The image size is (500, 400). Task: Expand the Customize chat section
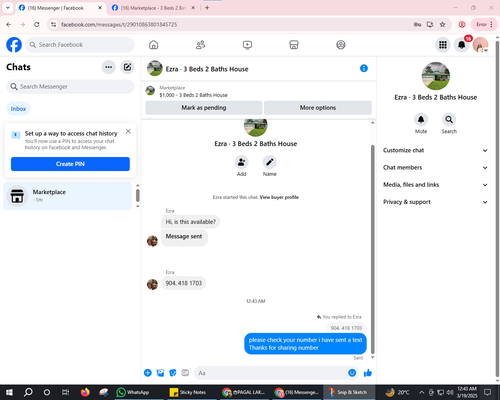[435, 150]
